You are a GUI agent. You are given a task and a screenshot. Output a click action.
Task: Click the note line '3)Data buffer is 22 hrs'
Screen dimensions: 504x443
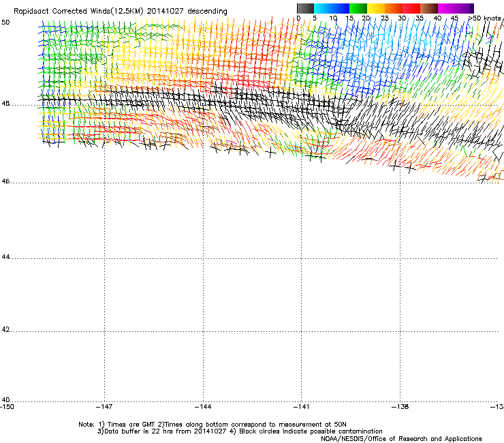pyautogui.click(x=240, y=431)
